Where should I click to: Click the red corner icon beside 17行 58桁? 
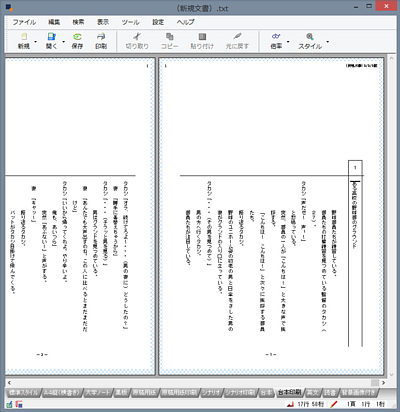290,404
